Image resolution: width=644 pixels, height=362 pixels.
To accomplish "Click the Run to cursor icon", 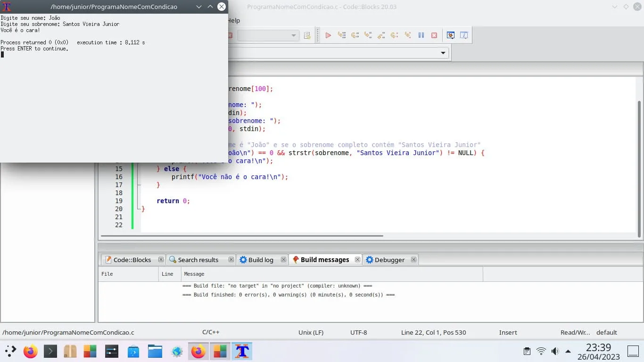I will [342, 35].
